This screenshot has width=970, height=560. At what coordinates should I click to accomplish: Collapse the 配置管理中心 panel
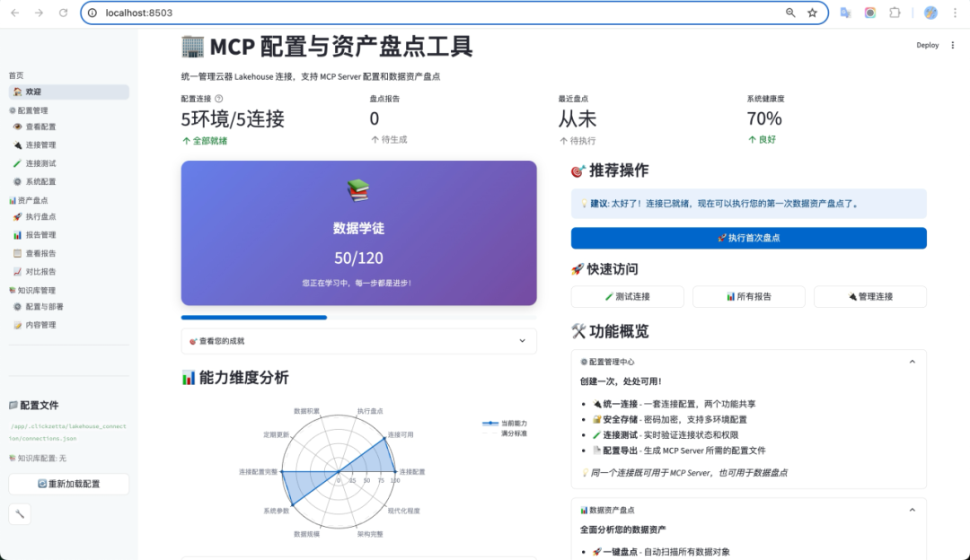coord(913,361)
